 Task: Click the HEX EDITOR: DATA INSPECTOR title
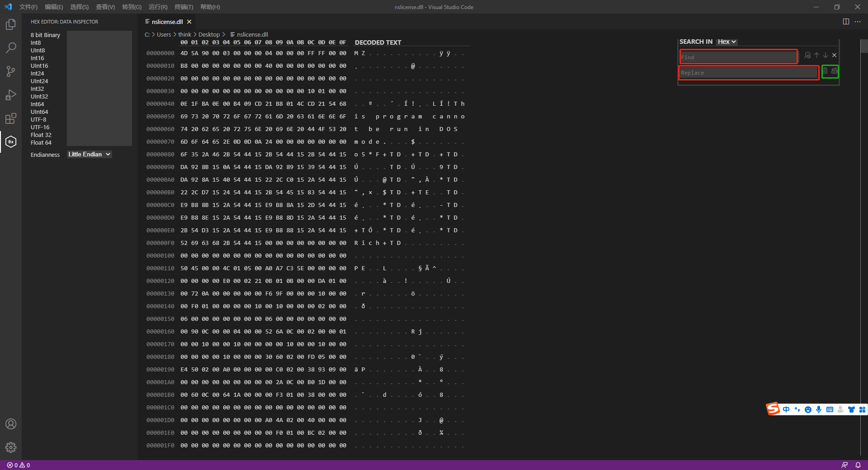(64, 22)
